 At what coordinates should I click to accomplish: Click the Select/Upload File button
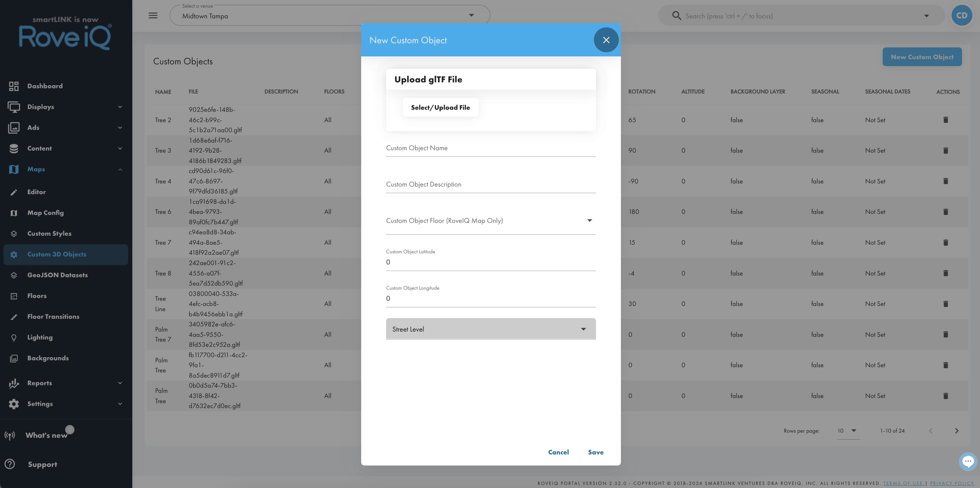coord(440,107)
